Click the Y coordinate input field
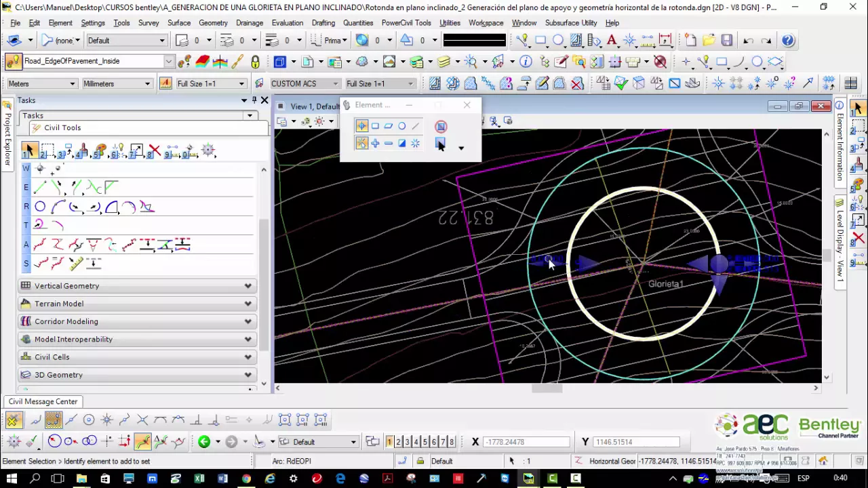 636,442
